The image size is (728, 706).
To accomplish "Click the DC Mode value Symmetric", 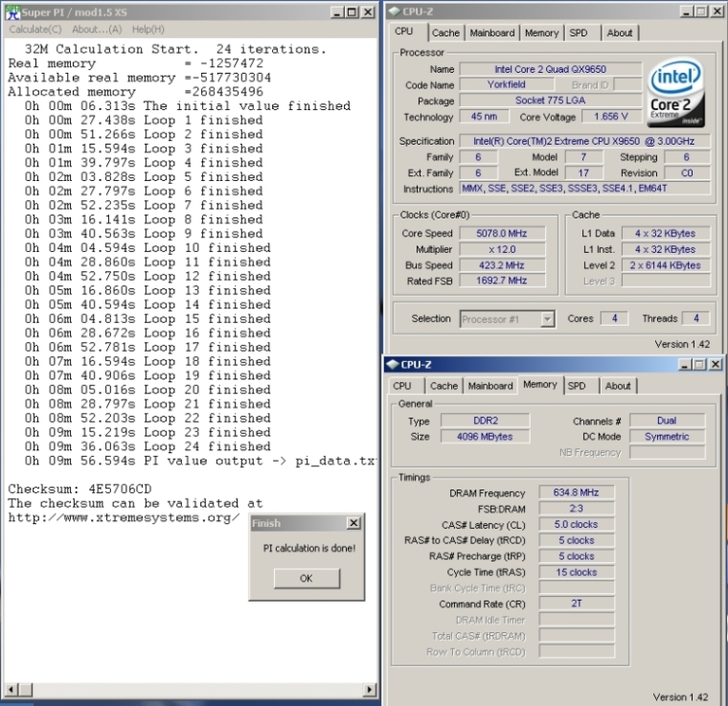I will 668,437.
